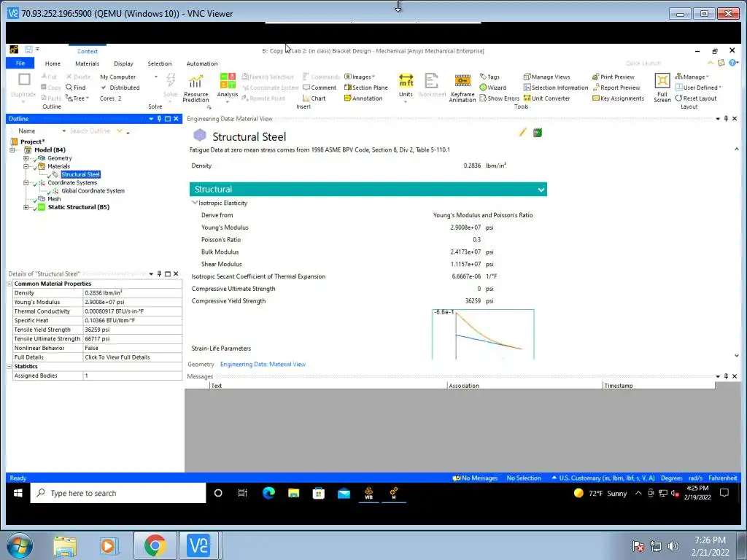
Task: Open Keyframe Animation
Action: (462, 88)
